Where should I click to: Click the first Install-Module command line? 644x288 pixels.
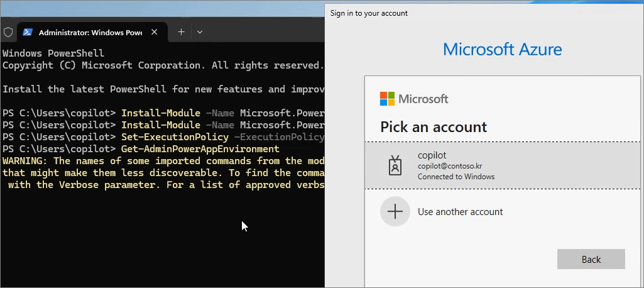coord(163,113)
